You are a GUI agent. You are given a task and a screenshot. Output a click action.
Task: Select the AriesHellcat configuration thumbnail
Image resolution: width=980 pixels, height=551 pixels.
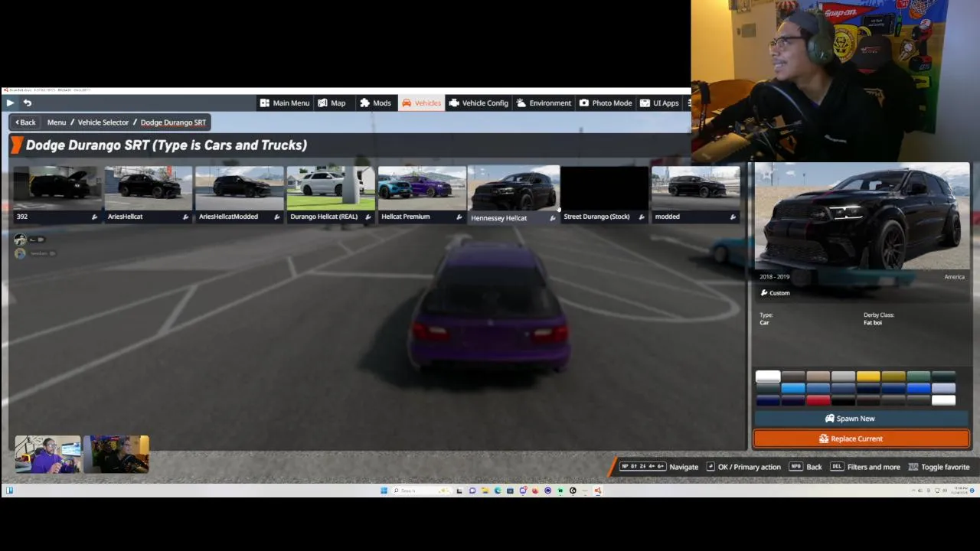click(149, 194)
